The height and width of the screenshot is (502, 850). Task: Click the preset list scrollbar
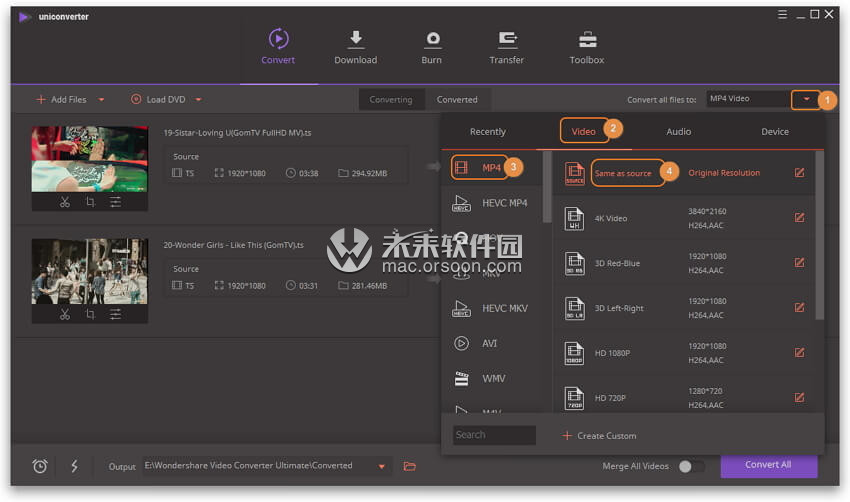(819, 235)
